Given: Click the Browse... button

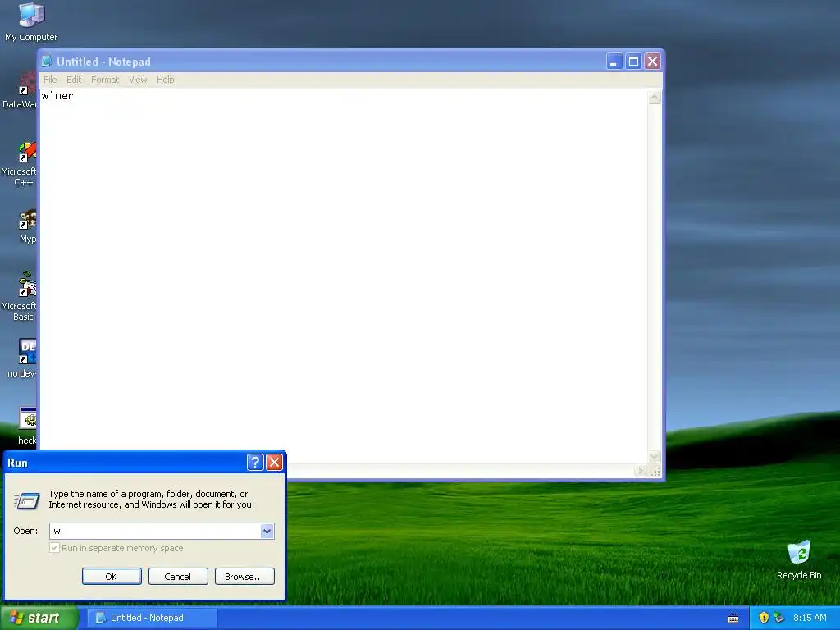Looking at the screenshot, I should coord(244,577).
